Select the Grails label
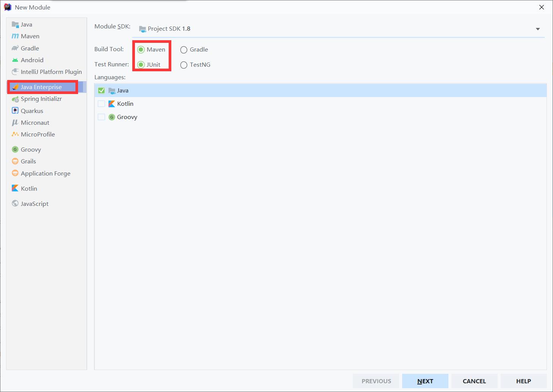553x392 pixels. (28, 161)
